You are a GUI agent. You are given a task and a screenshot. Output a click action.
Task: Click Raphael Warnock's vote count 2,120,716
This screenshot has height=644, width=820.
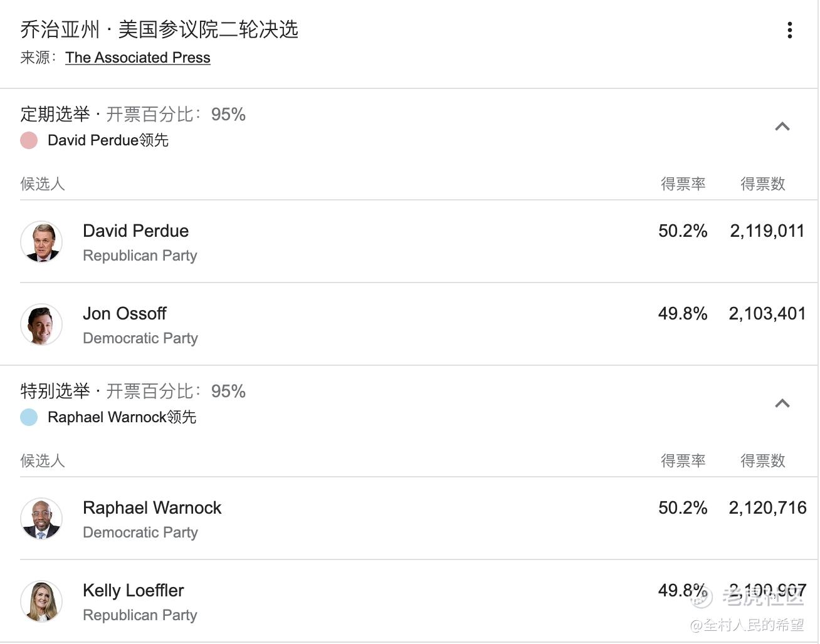(x=767, y=508)
